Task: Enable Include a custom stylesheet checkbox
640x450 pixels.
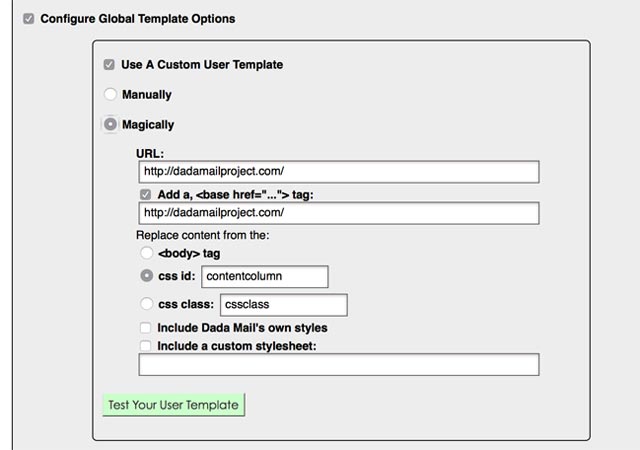Action: (x=145, y=346)
